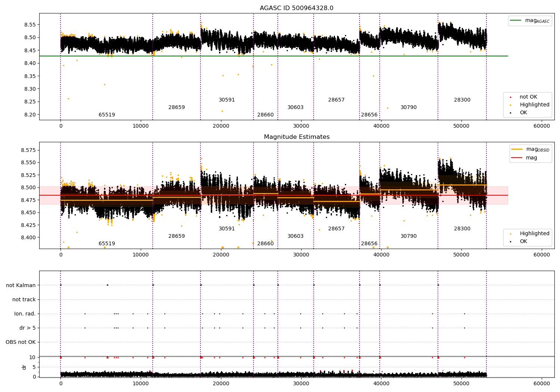Image resolution: width=560 pixels, height=392 pixels.
Task: Select 'OK' legend entry in middle plot
Action: (523, 242)
